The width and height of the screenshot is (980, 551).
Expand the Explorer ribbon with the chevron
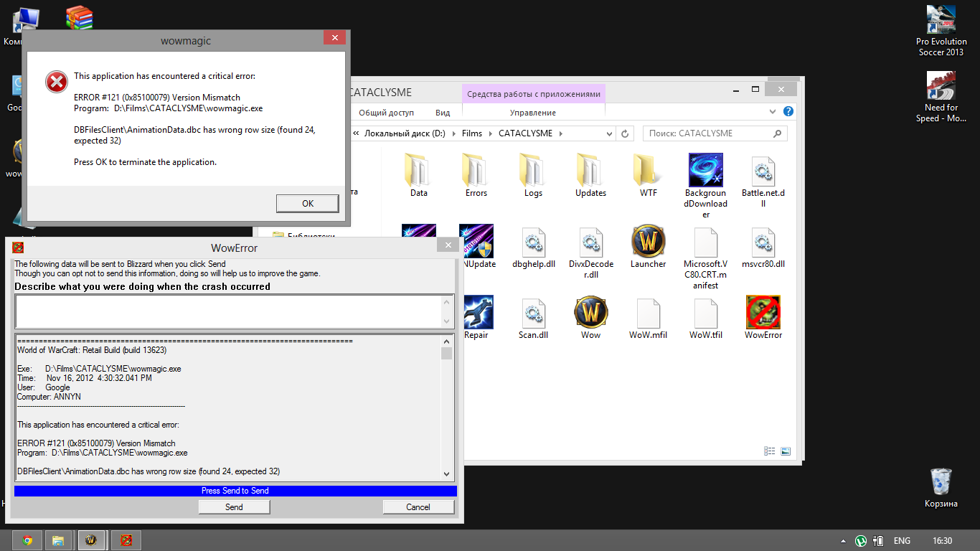[x=773, y=112]
